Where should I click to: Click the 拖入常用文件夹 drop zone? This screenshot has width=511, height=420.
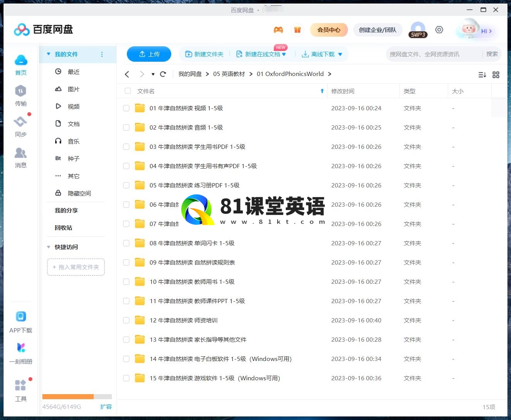[x=76, y=267]
